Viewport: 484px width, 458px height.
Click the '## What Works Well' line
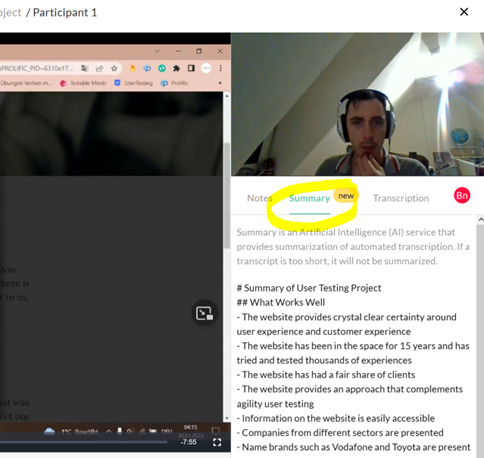coord(281,302)
